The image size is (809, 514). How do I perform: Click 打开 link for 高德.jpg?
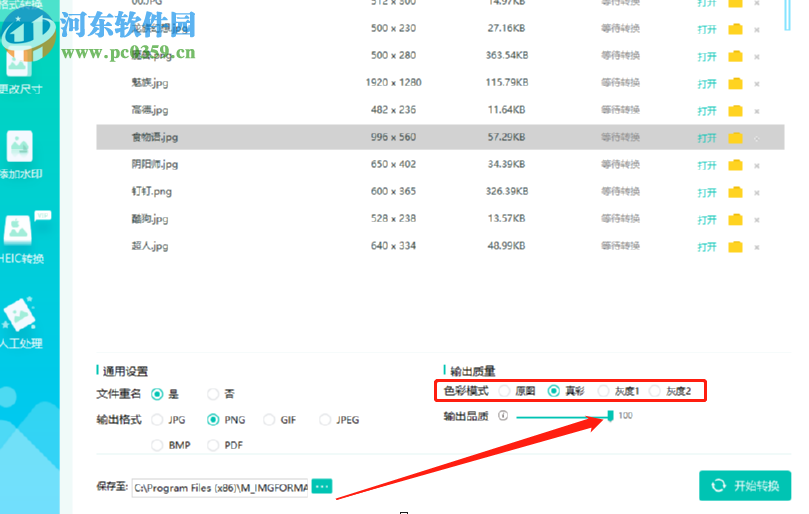(x=707, y=111)
